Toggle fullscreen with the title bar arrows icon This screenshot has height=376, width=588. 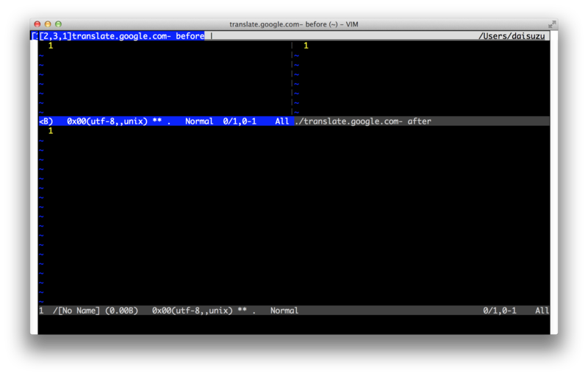552,24
